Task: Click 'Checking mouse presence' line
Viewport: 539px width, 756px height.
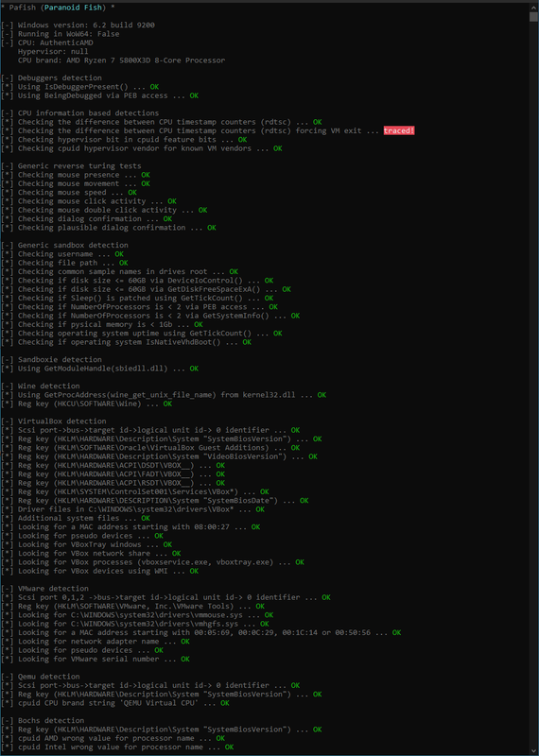Action: pyautogui.click(x=76, y=175)
